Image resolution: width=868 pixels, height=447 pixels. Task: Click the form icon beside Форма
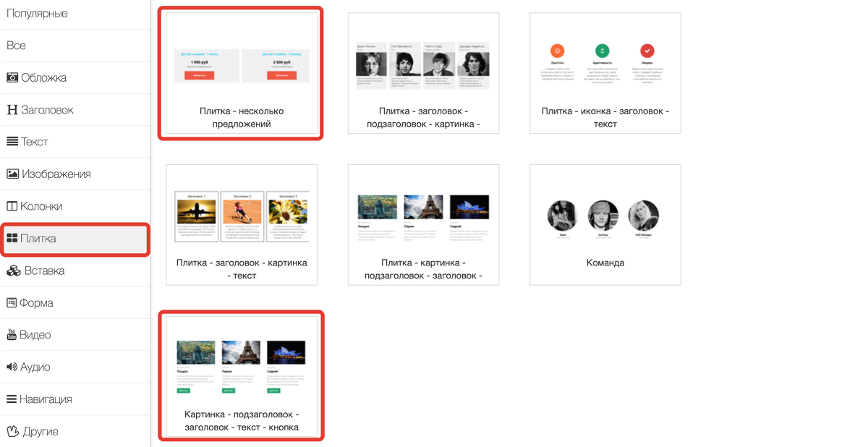click(12, 303)
